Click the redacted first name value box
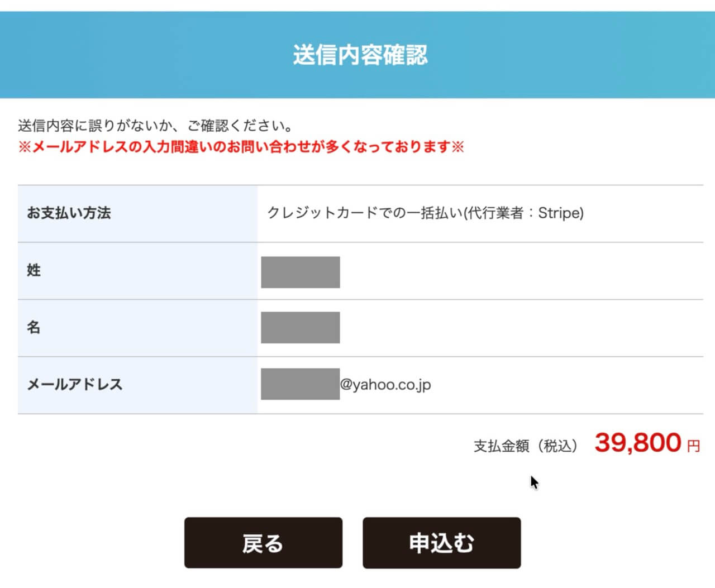Image resolution: width=715 pixels, height=588 pixels. (x=300, y=328)
